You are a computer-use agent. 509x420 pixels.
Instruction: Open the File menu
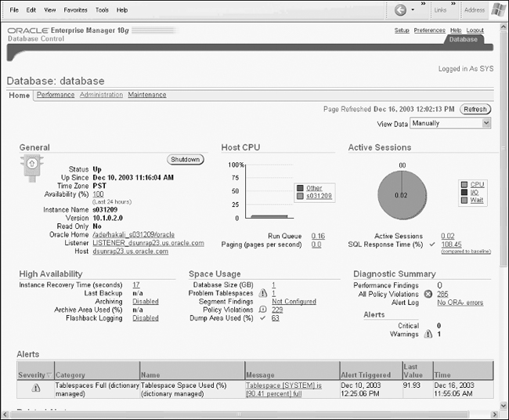[x=14, y=10]
